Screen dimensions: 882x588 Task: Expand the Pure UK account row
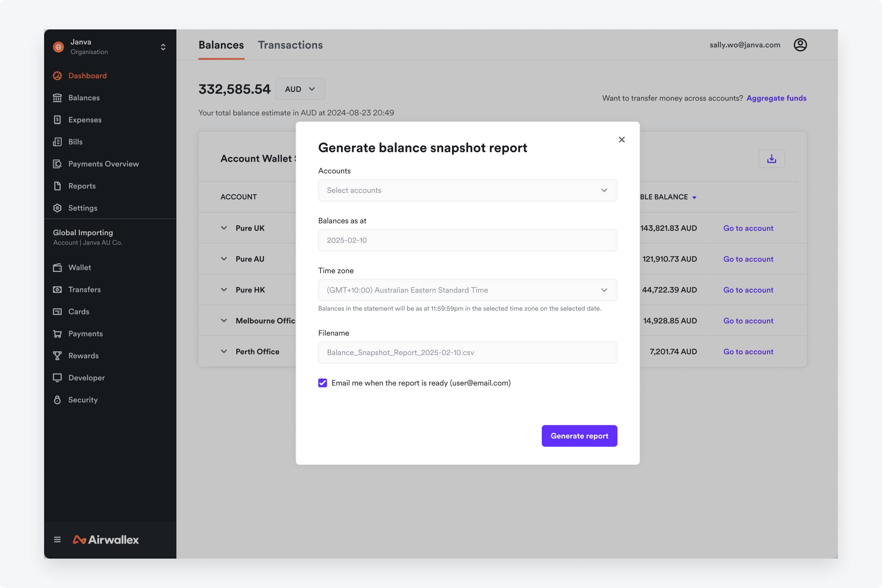tap(224, 227)
